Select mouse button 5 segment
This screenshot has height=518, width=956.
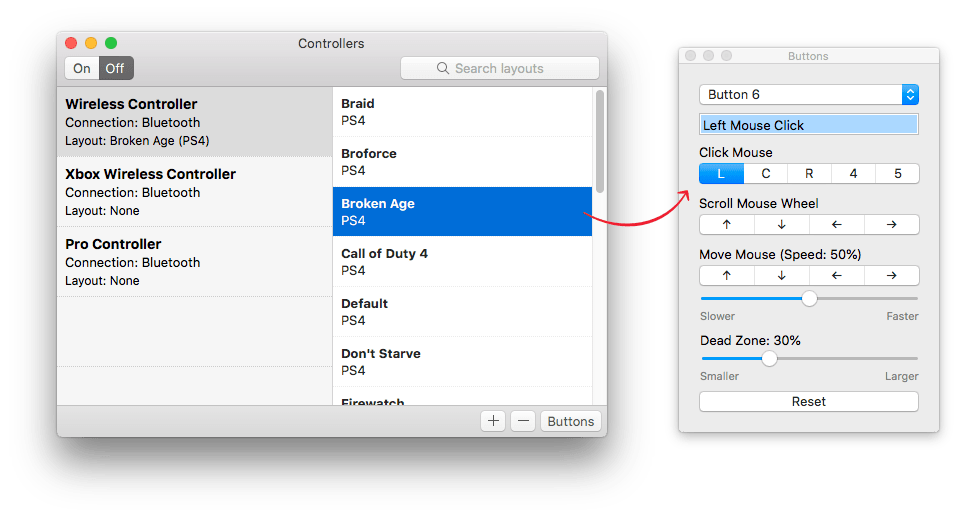[x=897, y=174]
